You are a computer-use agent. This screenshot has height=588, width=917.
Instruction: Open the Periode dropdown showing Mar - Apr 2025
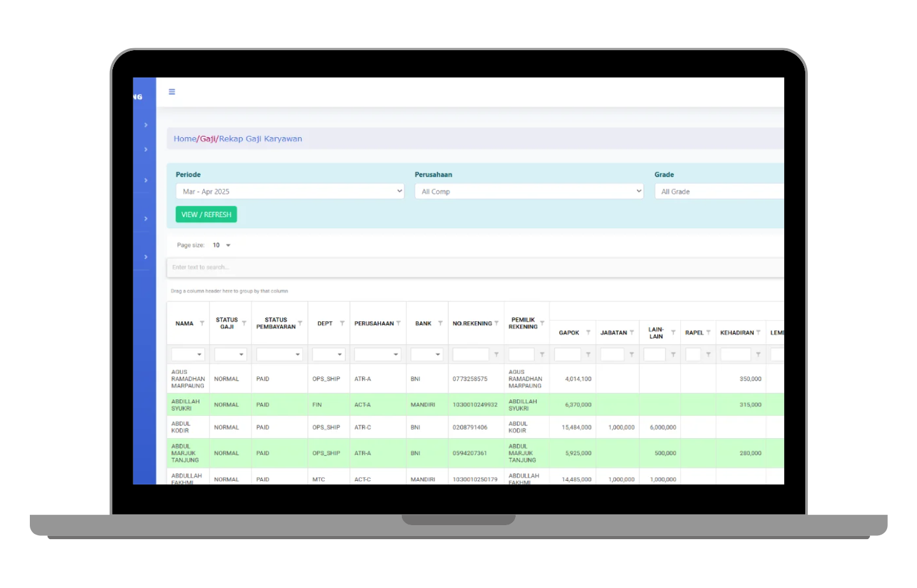290,191
